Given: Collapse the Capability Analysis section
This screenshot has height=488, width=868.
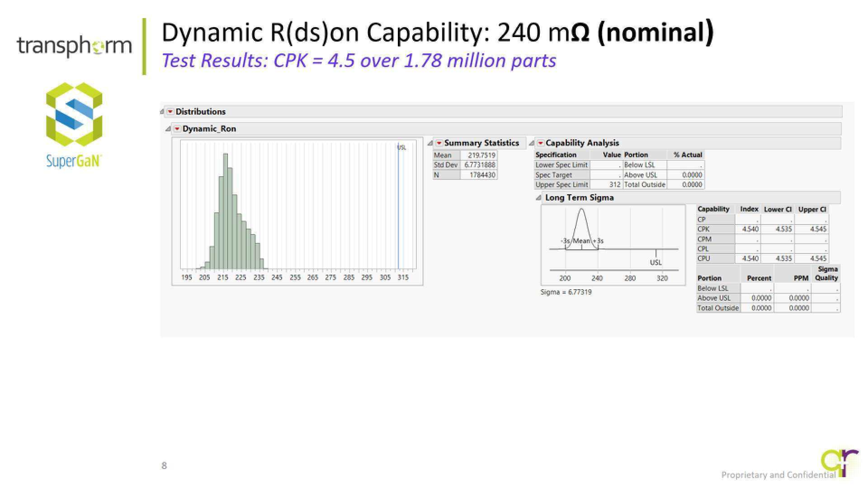Looking at the screenshot, I should [532, 143].
